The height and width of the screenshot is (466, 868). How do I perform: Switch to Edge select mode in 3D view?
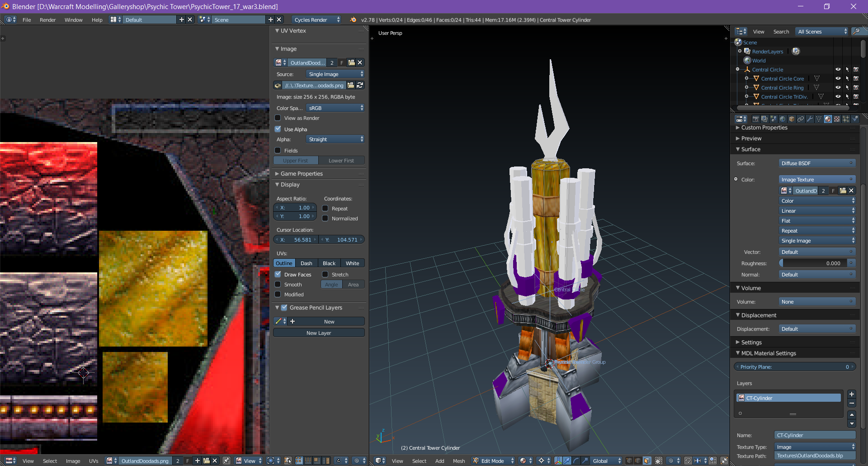638,461
